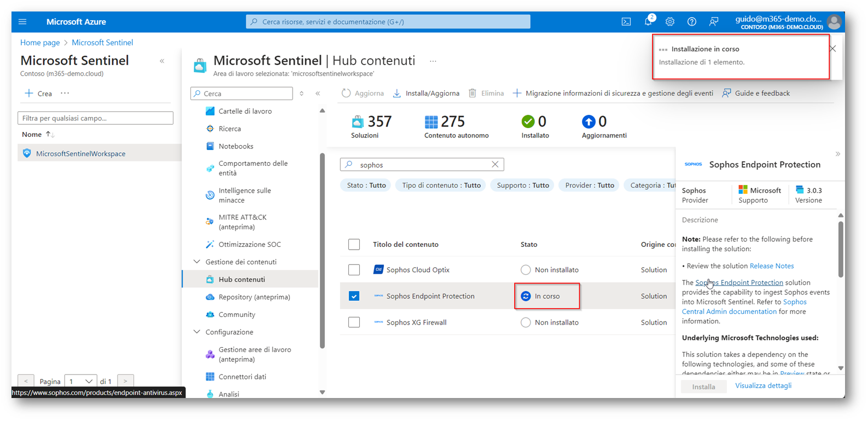Open the Tipo di contenuto filter
Screen dimensions: 868x421
coord(441,185)
